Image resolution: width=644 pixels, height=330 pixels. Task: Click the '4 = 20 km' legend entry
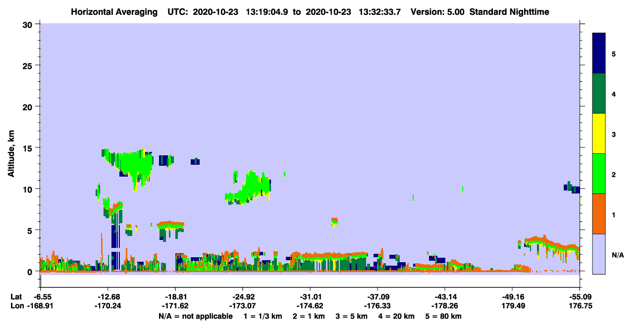396,316
